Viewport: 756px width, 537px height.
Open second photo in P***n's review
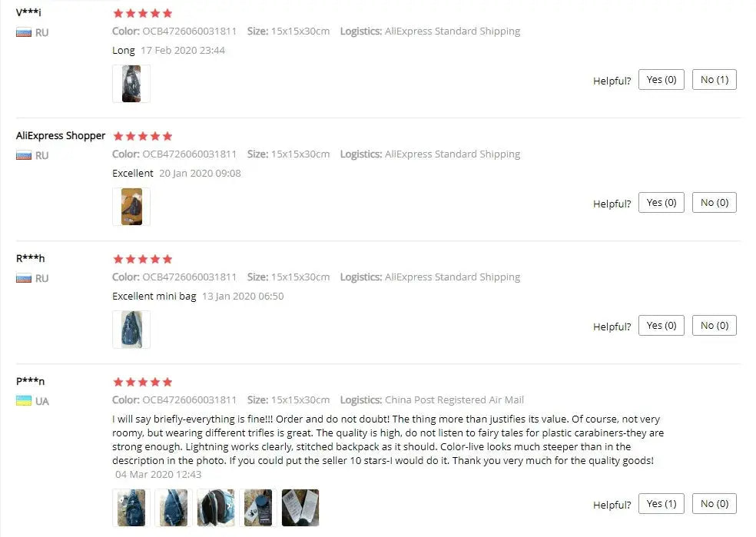tap(174, 508)
